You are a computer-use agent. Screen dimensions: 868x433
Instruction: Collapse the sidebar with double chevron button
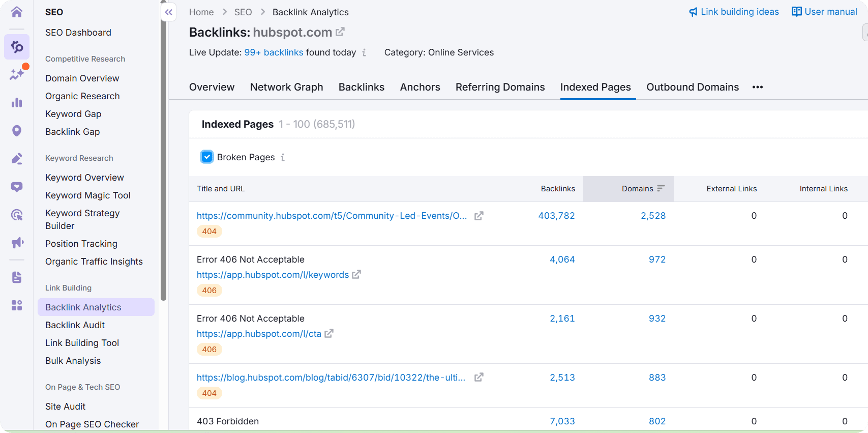(x=168, y=12)
